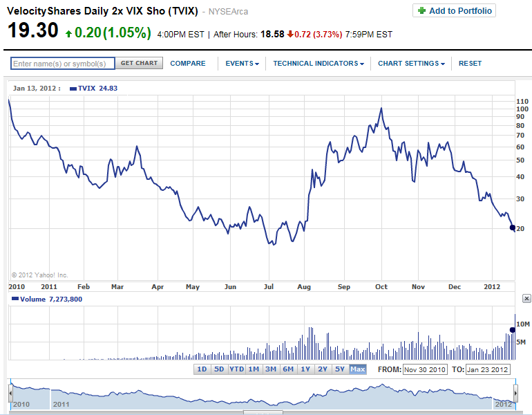Click the 19.30 last price value
Image resolution: width=532 pixels, height=415 pixels.
point(33,30)
